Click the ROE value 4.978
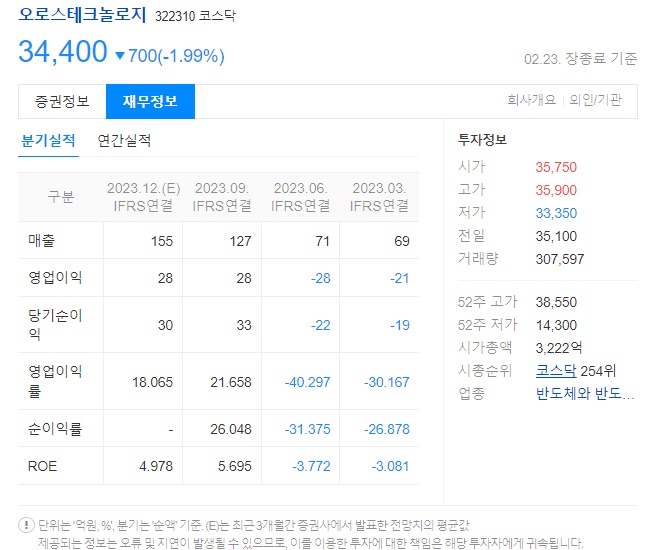 [x=156, y=466]
